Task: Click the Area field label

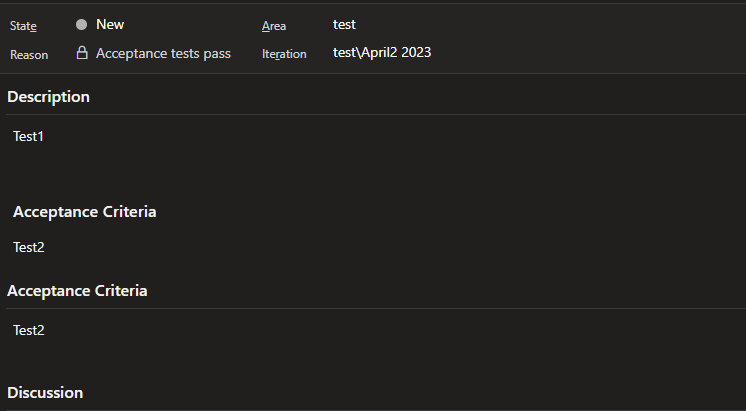Action: point(274,26)
